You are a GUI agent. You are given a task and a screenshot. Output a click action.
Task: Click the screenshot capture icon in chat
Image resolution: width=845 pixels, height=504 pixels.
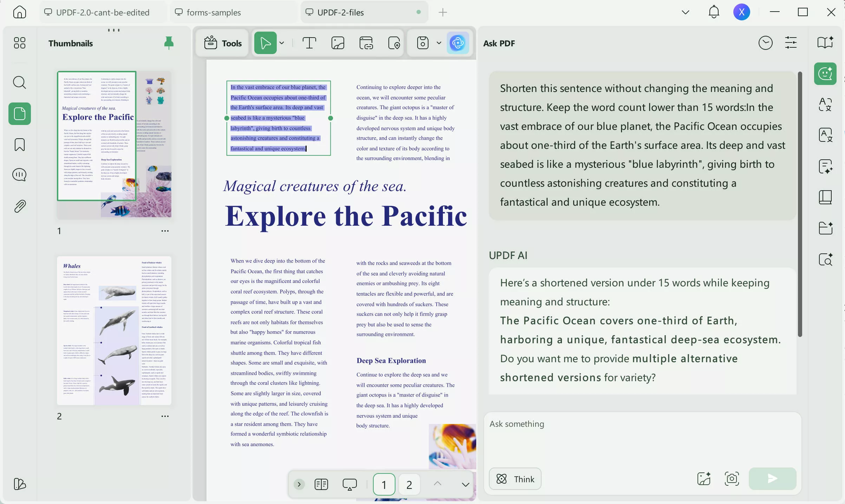click(x=732, y=479)
